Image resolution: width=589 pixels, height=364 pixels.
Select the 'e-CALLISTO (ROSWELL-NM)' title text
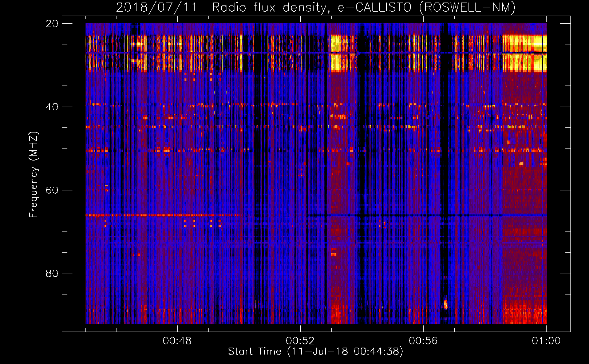click(x=427, y=7)
